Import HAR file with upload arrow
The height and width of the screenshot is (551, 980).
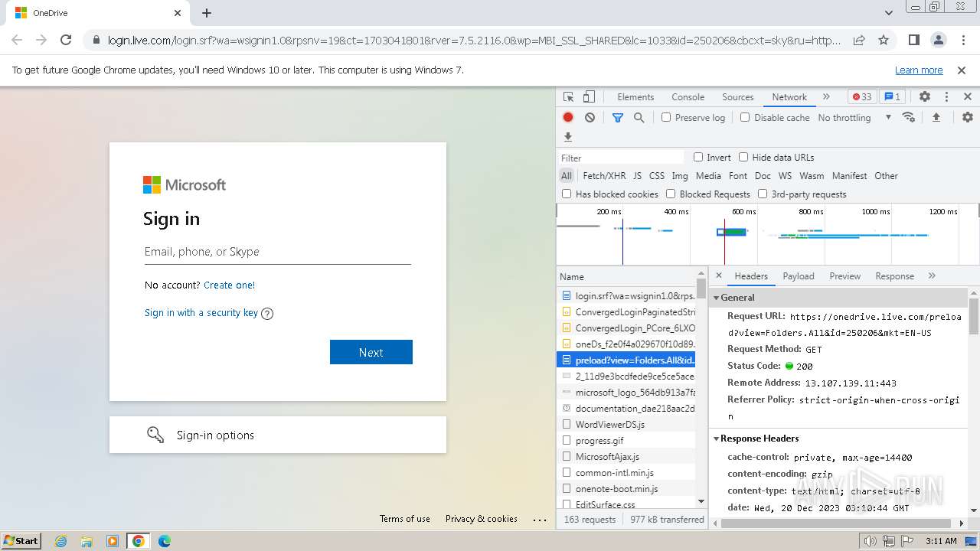tap(936, 117)
